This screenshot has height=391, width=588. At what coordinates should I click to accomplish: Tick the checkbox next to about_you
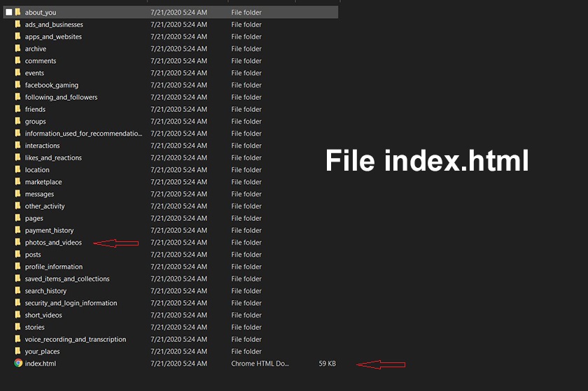[x=8, y=13]
